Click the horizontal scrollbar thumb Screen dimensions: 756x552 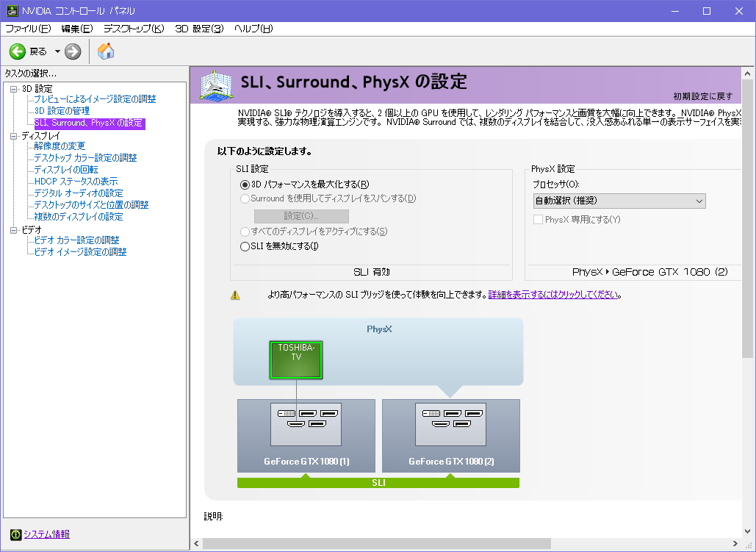click(x=377, y=544)
